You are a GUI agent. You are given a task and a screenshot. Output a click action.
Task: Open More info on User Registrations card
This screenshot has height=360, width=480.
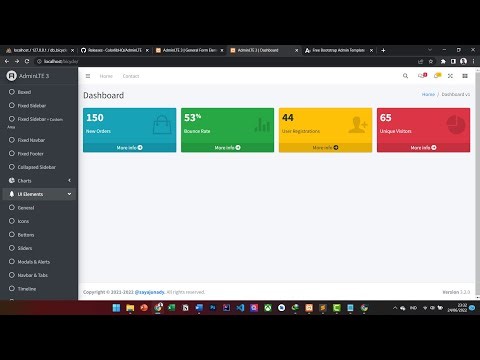[x=325, y=147]
